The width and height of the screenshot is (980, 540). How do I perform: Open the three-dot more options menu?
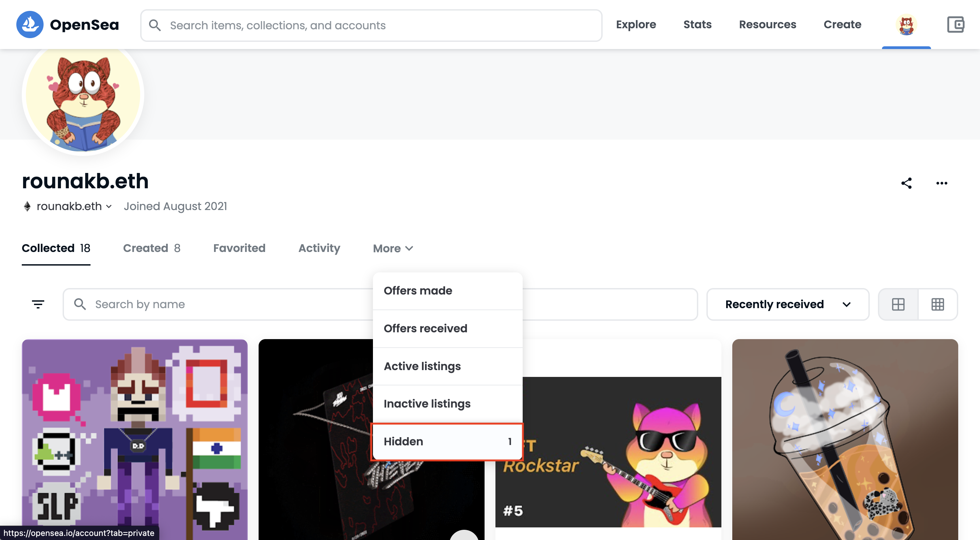pyautogui.click(x=942, y=183)
